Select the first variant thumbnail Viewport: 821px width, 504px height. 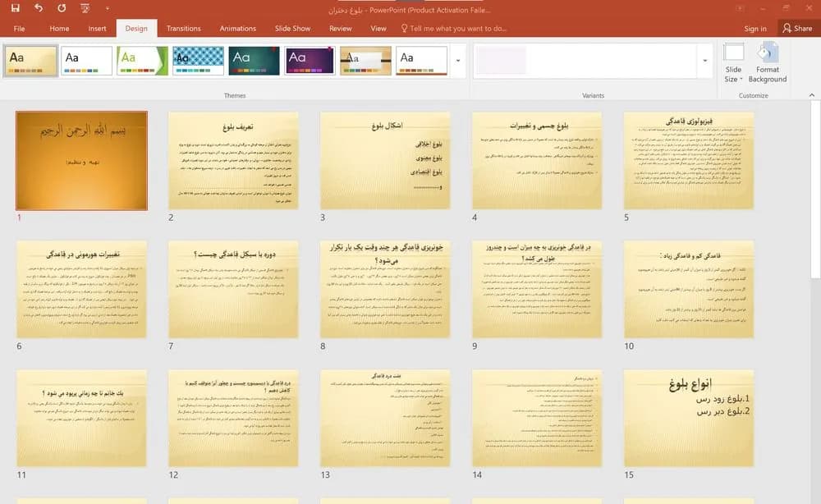[x=502, y=60]
